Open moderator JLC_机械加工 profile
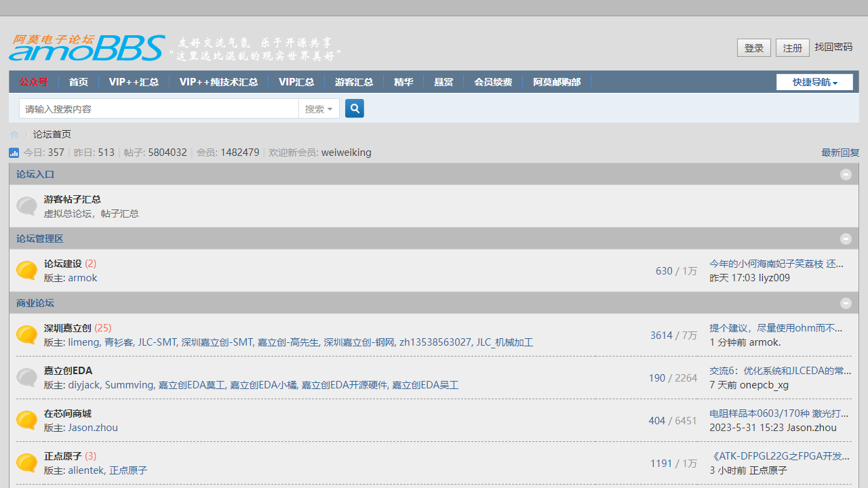The image size is (868, 488). coord(505,342)
